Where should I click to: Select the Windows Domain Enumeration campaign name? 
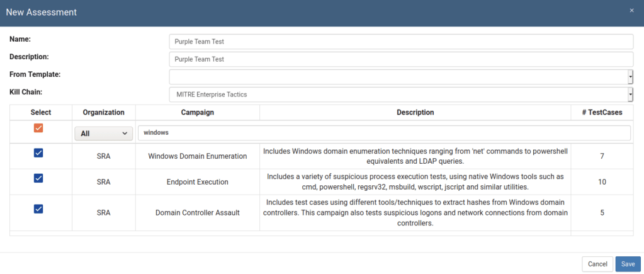(x=197, y=156)
